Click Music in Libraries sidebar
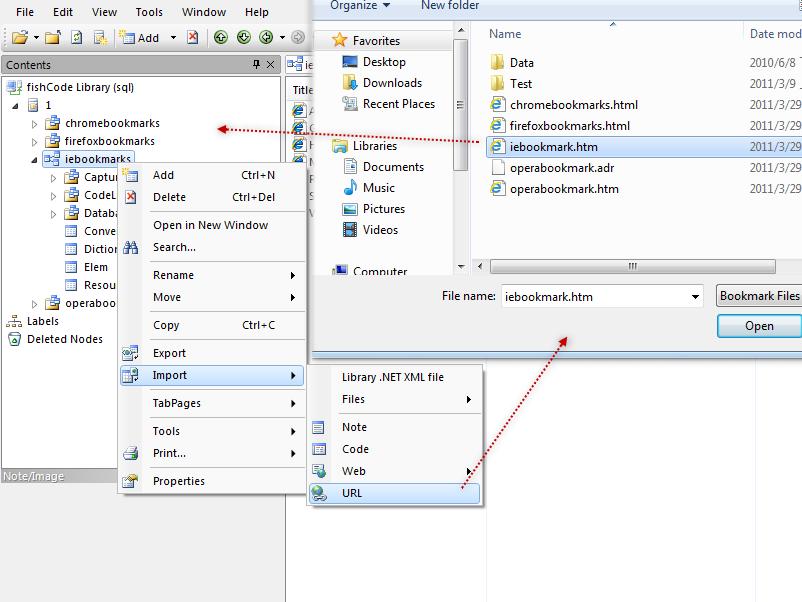Screen dimensions: 802x602 pyautogui.click(x=378, y=188)
